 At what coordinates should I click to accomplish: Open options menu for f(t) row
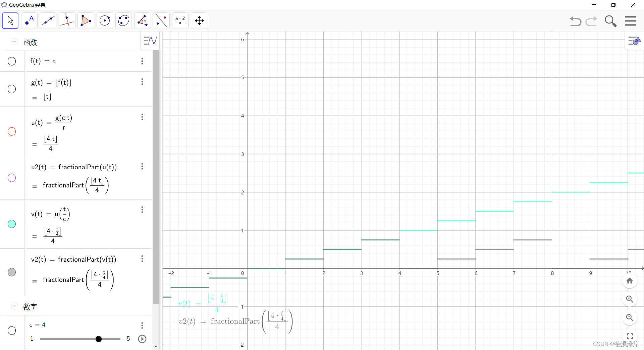click(142, 61)
